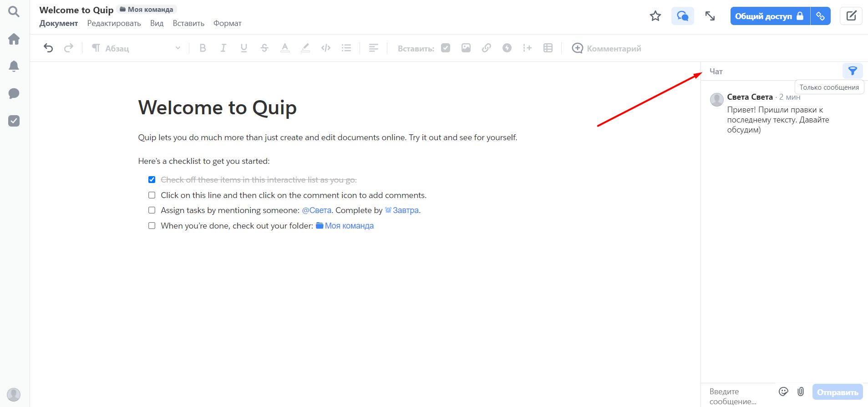Insert an image
Screen dimensions: 868x407
pyautogui.click(x=466, y=48)
